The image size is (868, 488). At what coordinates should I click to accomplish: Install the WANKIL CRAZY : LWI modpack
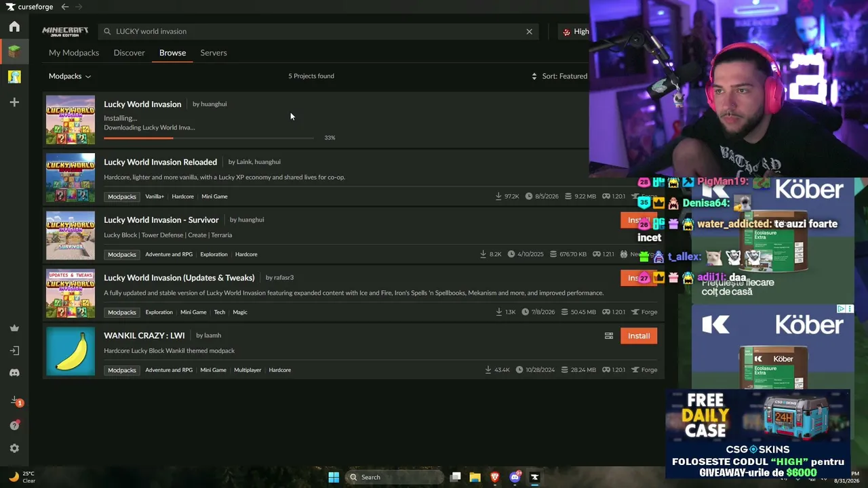tap(639, 335)
